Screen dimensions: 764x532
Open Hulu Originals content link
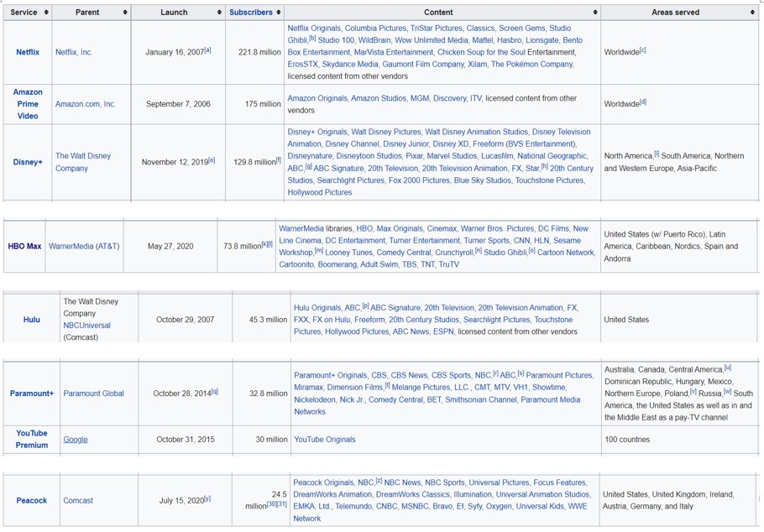coord(317,307)
